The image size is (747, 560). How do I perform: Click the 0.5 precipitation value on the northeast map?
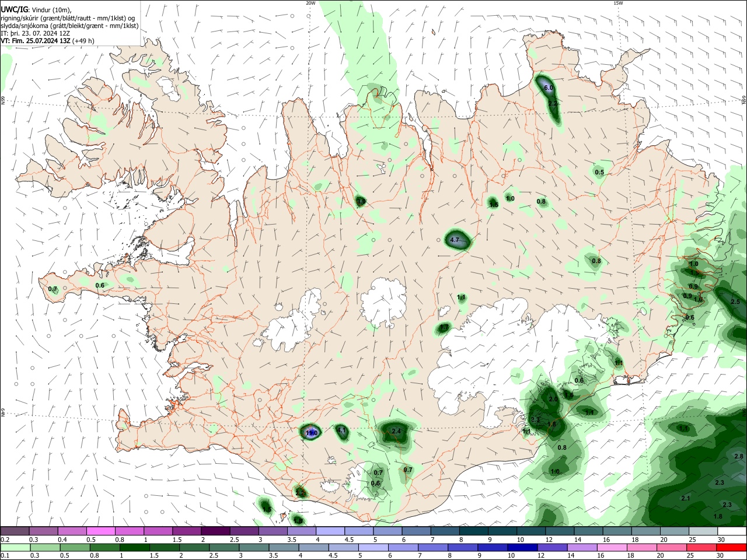click(599, 172)
